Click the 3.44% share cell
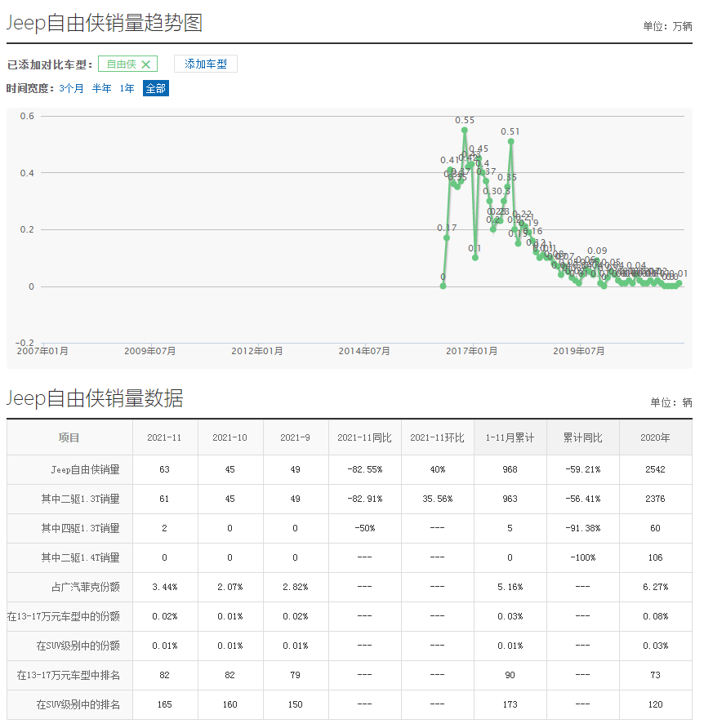 click(x=164, y=587)
